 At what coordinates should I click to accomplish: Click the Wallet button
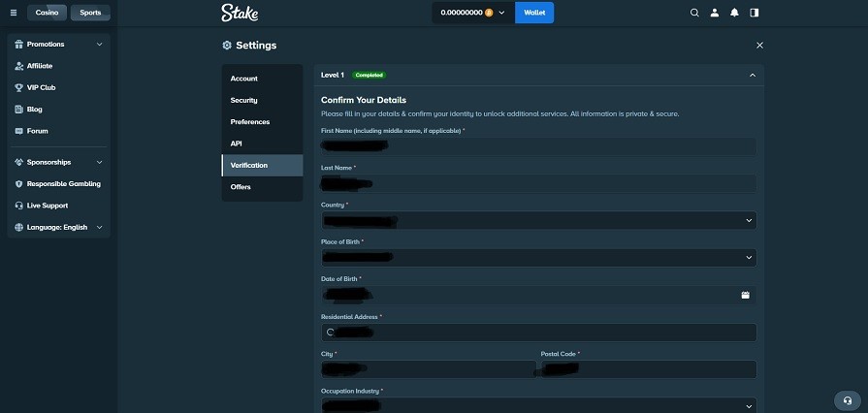tap(534, 13)
